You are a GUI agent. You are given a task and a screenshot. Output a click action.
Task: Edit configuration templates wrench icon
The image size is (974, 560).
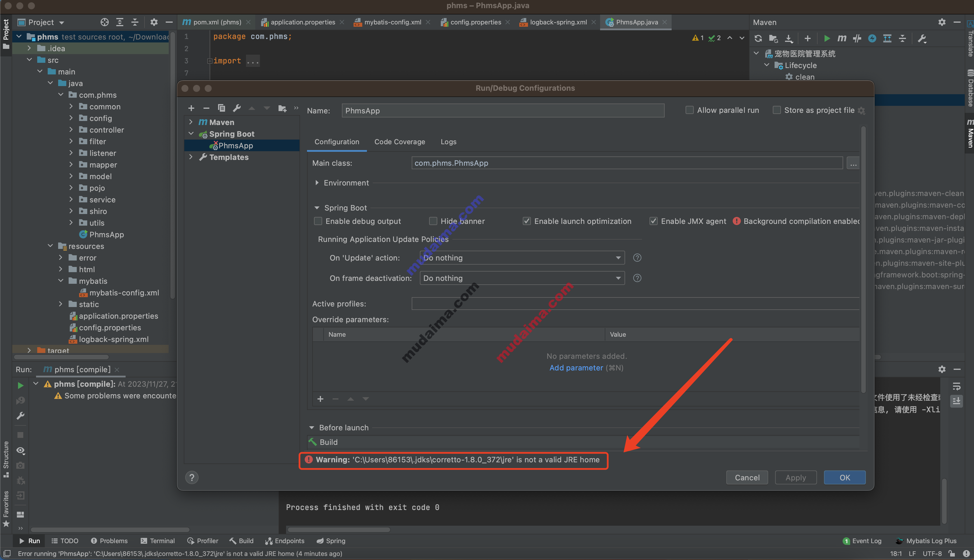pyautogui.click(x=236, y=108)
